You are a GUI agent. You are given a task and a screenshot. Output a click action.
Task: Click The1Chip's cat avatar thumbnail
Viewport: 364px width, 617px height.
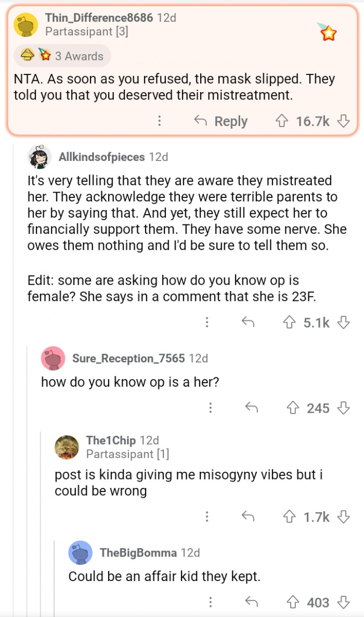(67, 447)
